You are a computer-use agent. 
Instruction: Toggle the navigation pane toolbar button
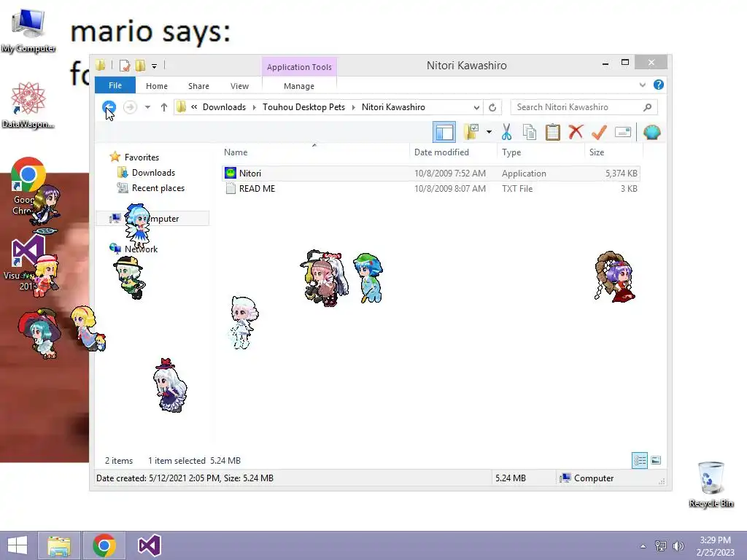[x=444, y=132]
